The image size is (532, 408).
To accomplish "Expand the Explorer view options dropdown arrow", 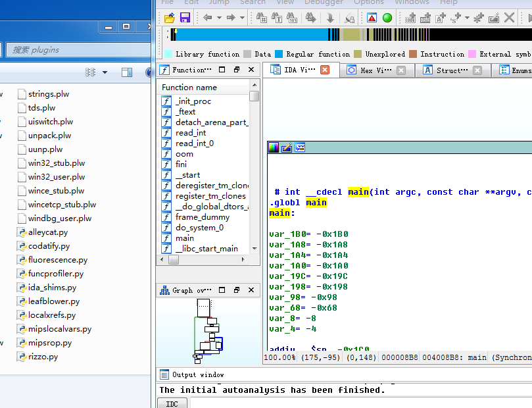I will point(105,72).
